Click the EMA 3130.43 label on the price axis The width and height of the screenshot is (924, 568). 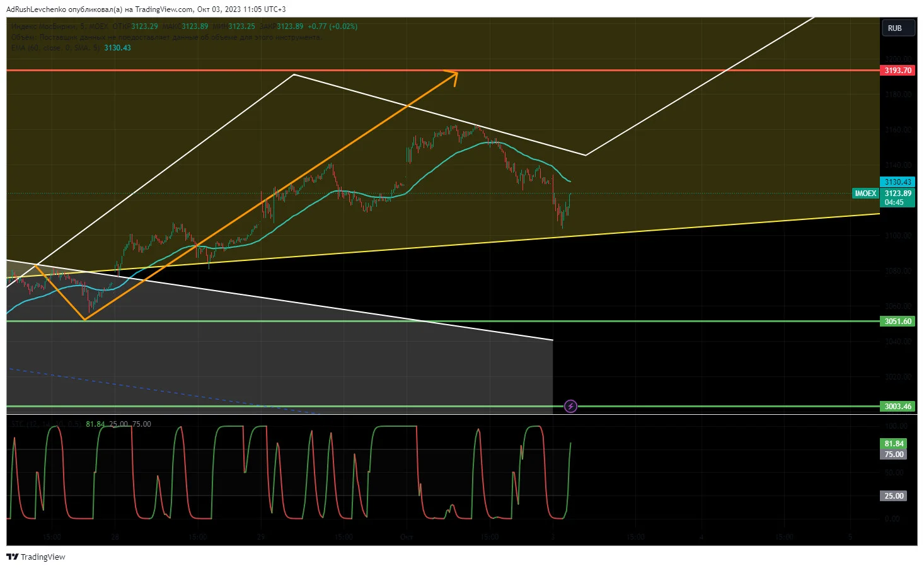click(898, 182)
